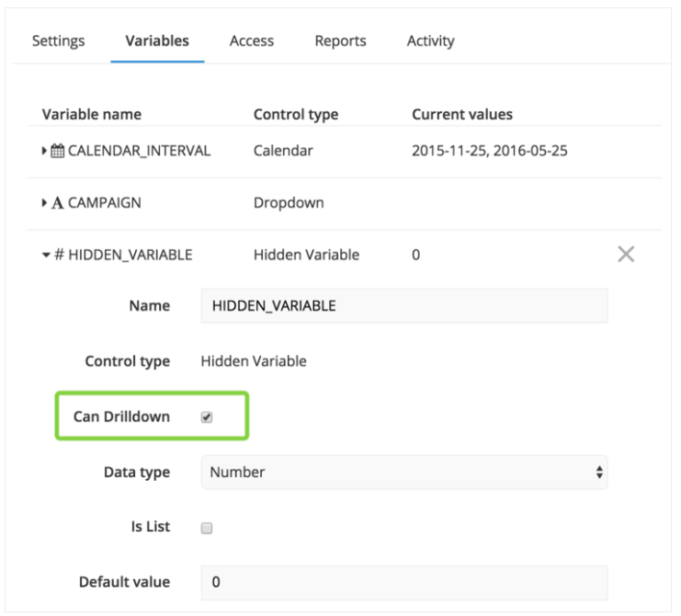Viewport: 681px width, 616px height.
Task: Uncheck the Can Drilldown checkbox
Action: pyautogui.click(x=207, y=417)
